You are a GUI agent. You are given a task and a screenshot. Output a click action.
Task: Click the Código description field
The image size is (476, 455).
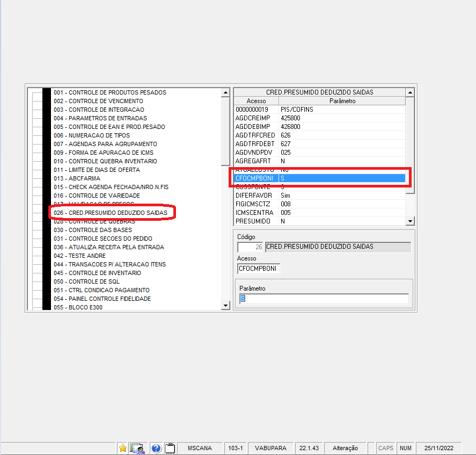pyautogui.click(x=338, y=247)
